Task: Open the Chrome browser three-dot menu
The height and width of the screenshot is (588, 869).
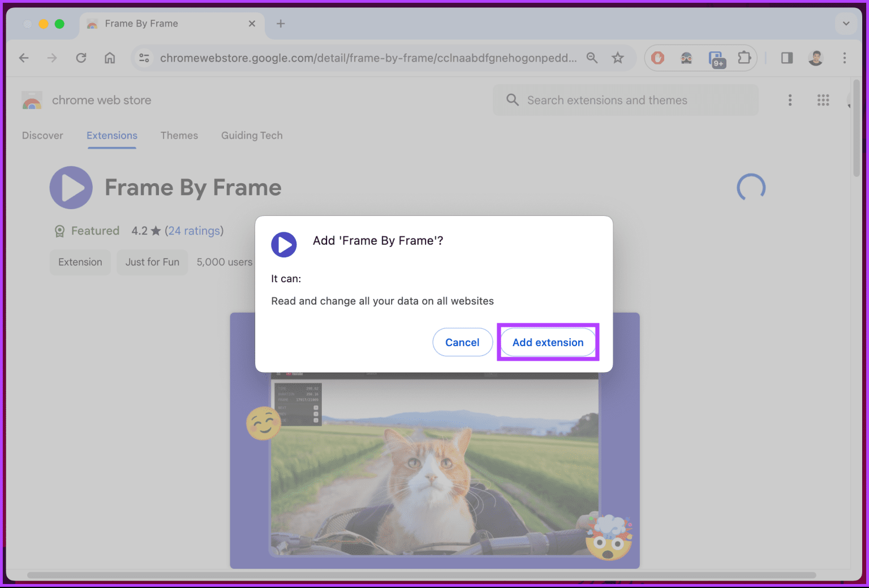Action: click(845, 58)
